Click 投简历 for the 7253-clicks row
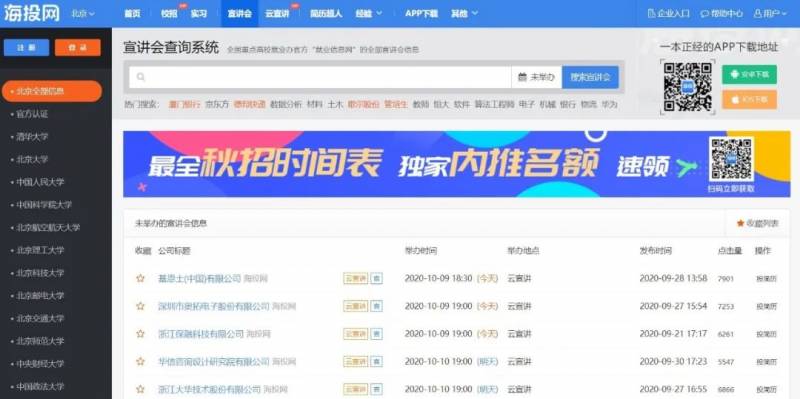 pyautogui.click(x=766, y=307)
